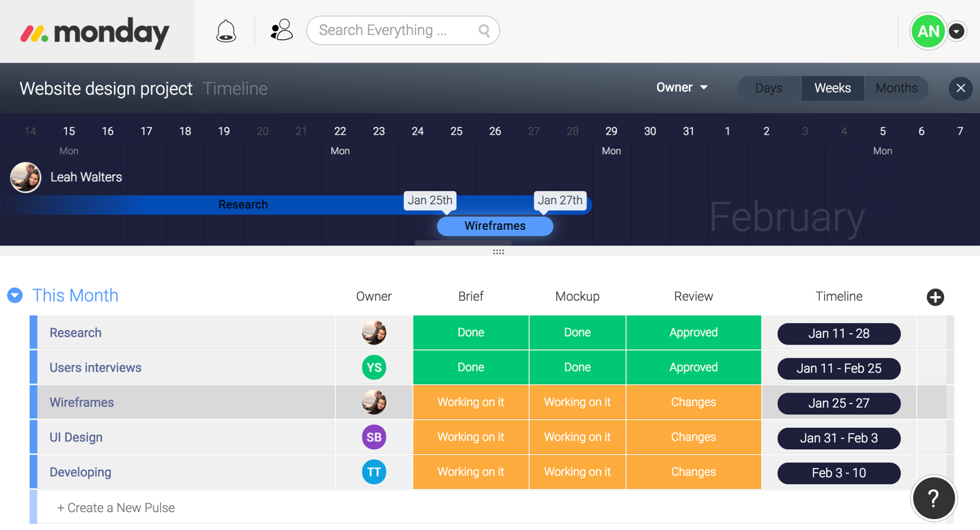Image resolution: width=980 pixels, height=530 pixels.
Task: Click the AN user avatar
Action: [x=928, y=31]
